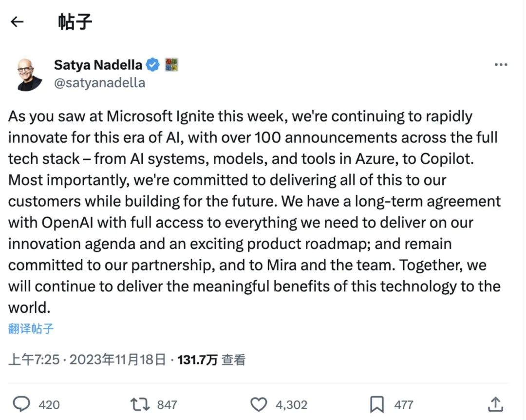The image size is (526, 420).
Task: Click the 420 replies count
Action: 49,404
